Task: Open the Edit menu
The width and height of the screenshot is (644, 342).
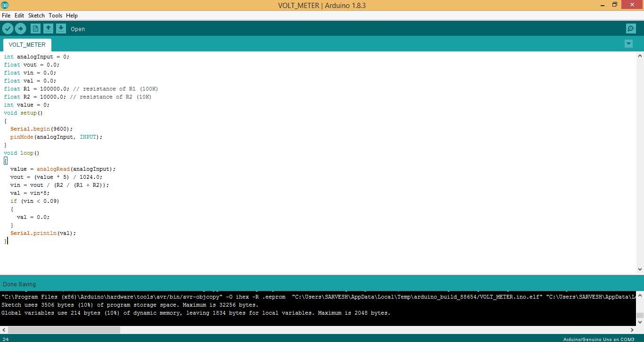Action: pos(19,16)
